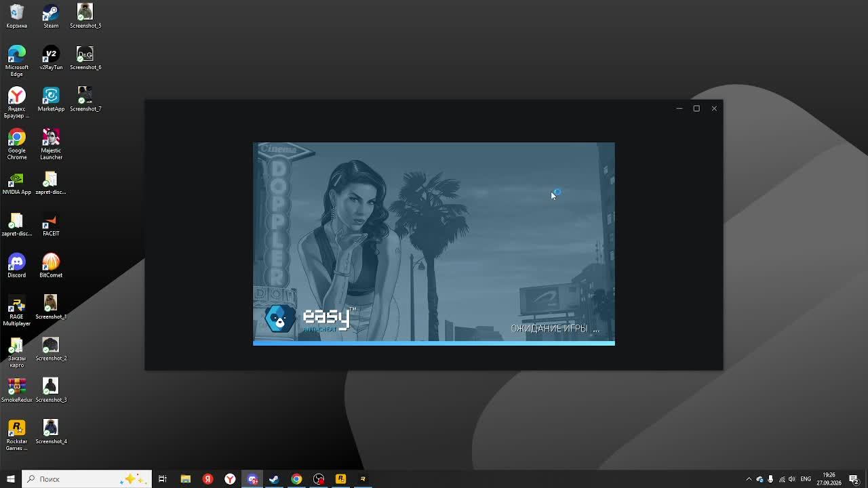Open the notification center icon

pos(854,479)
